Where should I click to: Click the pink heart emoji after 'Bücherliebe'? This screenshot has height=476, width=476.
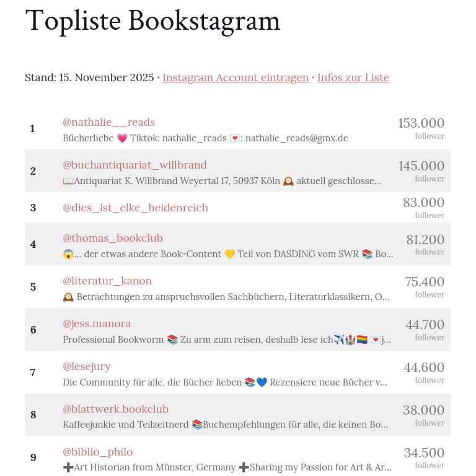[122, 138]
